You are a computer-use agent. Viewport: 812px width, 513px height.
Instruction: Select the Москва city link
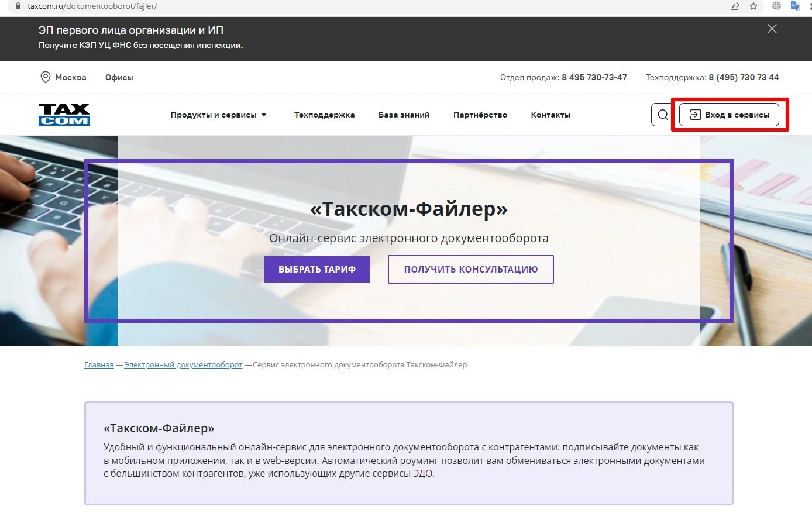click(70, 77)
